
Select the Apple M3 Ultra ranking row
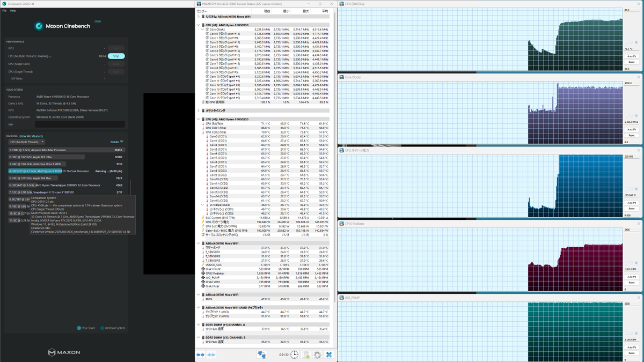65,157
